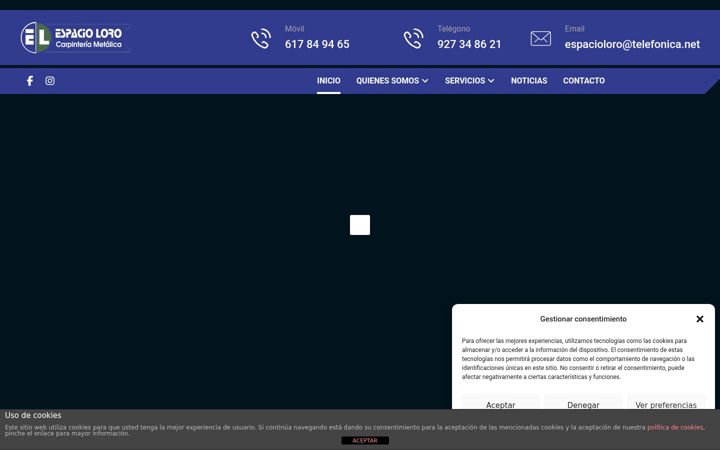This screenshot has height=450, width=720.
Task: Click the phone icon beside Teléfono
Action: [x=414, y=39]
